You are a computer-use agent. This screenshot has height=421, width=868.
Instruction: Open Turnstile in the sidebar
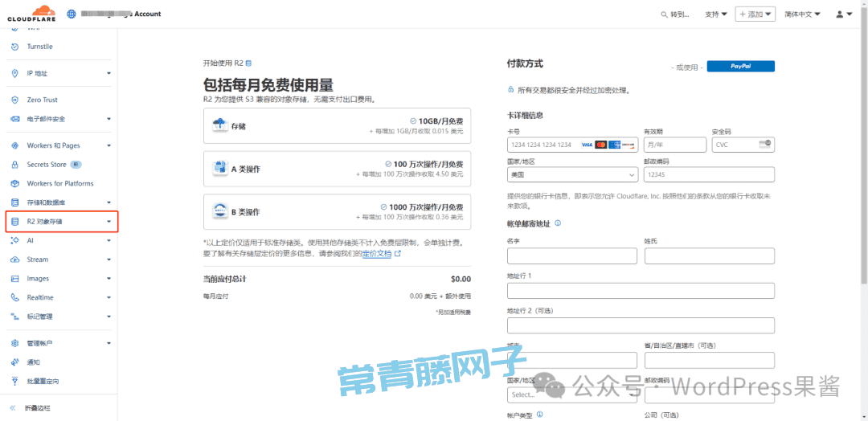click(x=40, y=47)
